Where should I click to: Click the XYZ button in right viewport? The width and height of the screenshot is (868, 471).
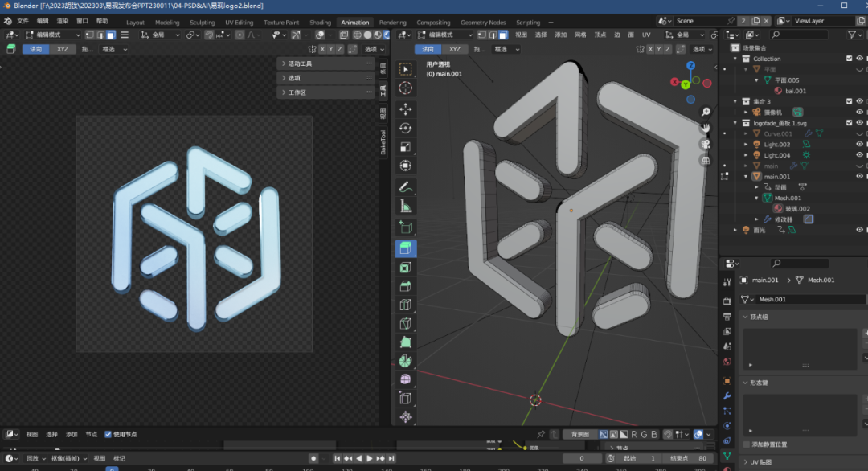point(454,49)
